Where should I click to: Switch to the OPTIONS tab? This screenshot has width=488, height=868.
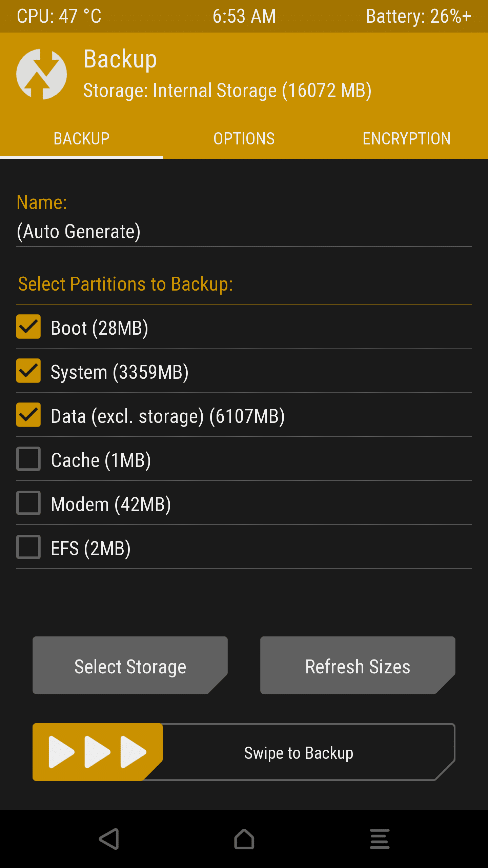coord(244,139)
